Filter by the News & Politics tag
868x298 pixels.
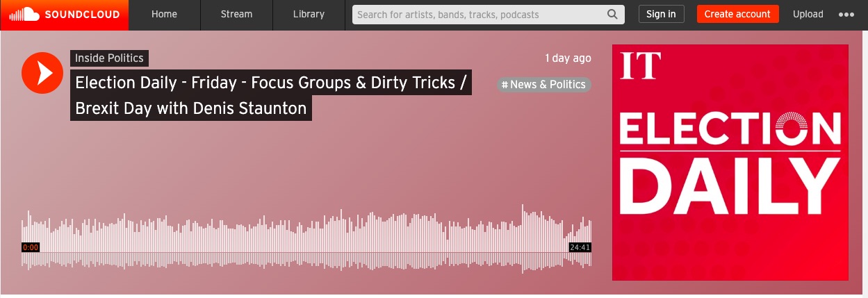pyautogui.click(x=544, y=85)
